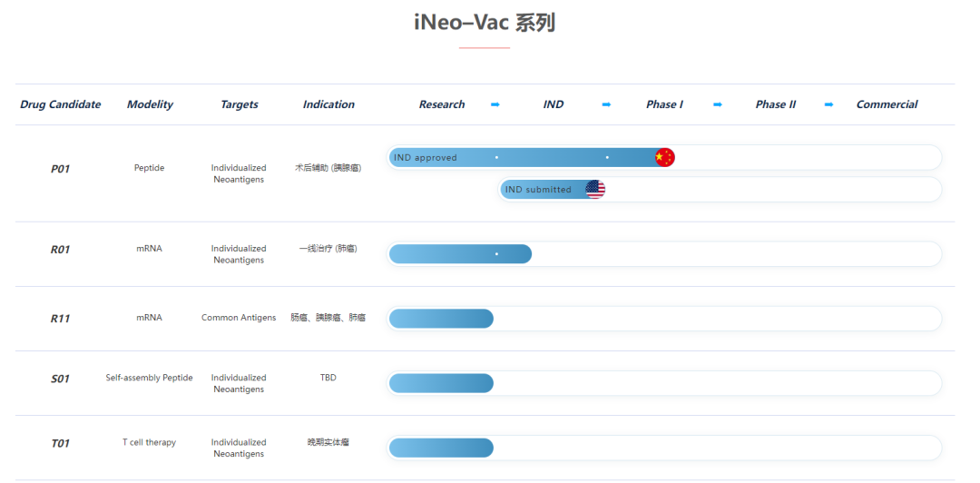Viewport: 980px width, 483px height.
Task: Click the R01 pipeline progress bar
Action: point(460,254)
